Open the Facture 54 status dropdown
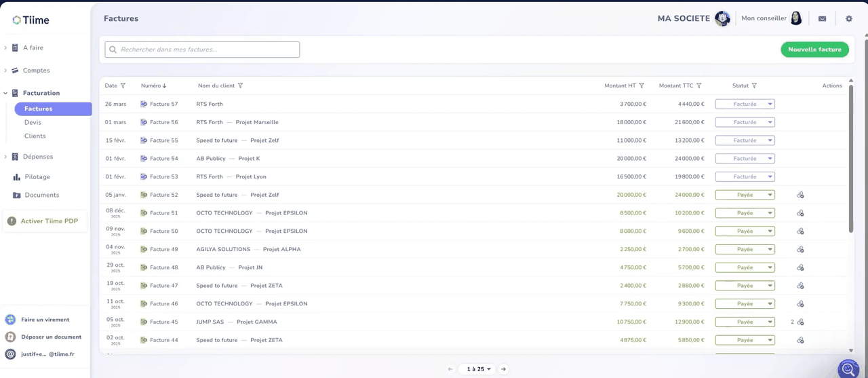This screenshot has width=868, height=378. point(745,158)
